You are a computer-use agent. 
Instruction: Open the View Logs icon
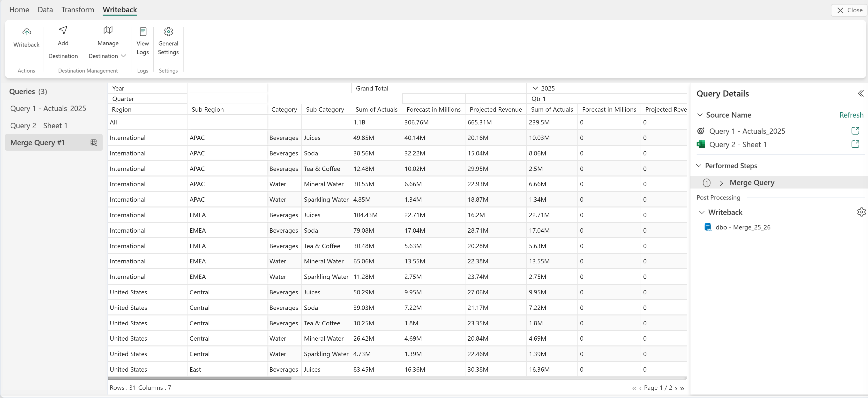tap(143, 32)
